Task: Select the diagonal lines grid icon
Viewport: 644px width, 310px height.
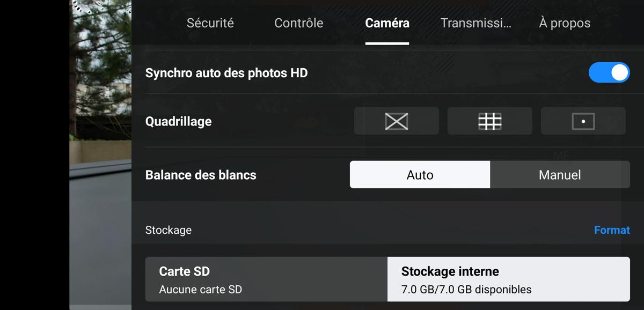Action: coord(397,121)
